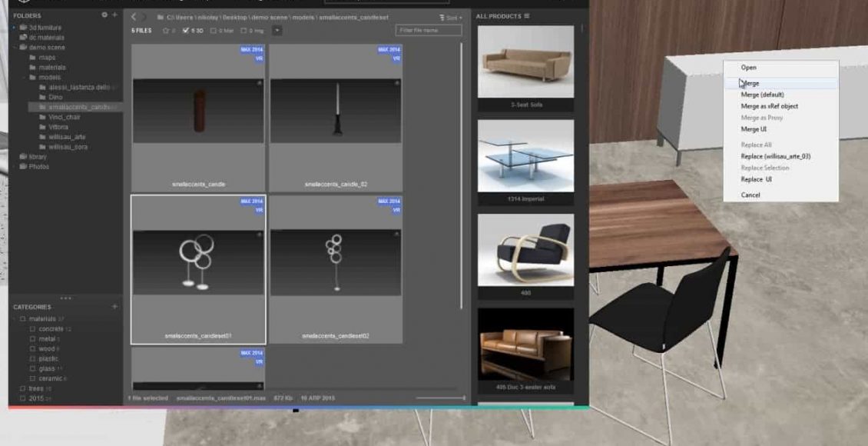Viewport: 868px width, 446px height.
Task: Toggle the 3D files filter checkbox
Action: (x=187, y=31)
